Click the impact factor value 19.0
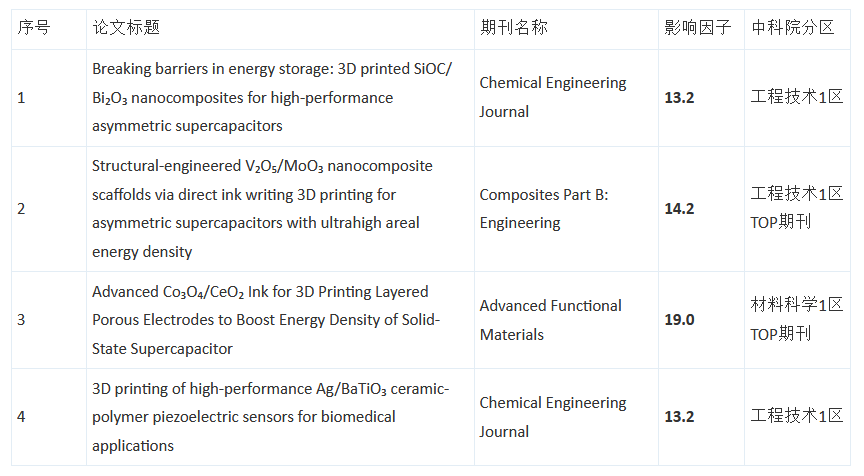Image resolution: width=864 pixels, height=476 pixels. [x=679, y=320]
